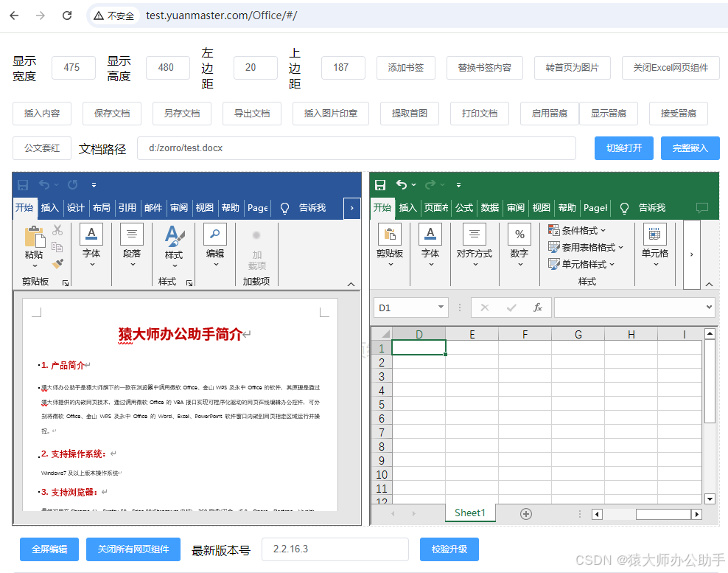Add a new sheet with plus icon
Image resolution: width=728 pixels, height=573 pixels.
click(526, 513)
